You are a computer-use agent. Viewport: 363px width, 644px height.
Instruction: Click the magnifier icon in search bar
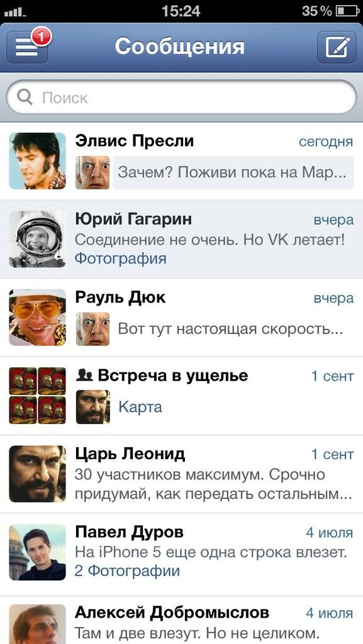point(25,97)
